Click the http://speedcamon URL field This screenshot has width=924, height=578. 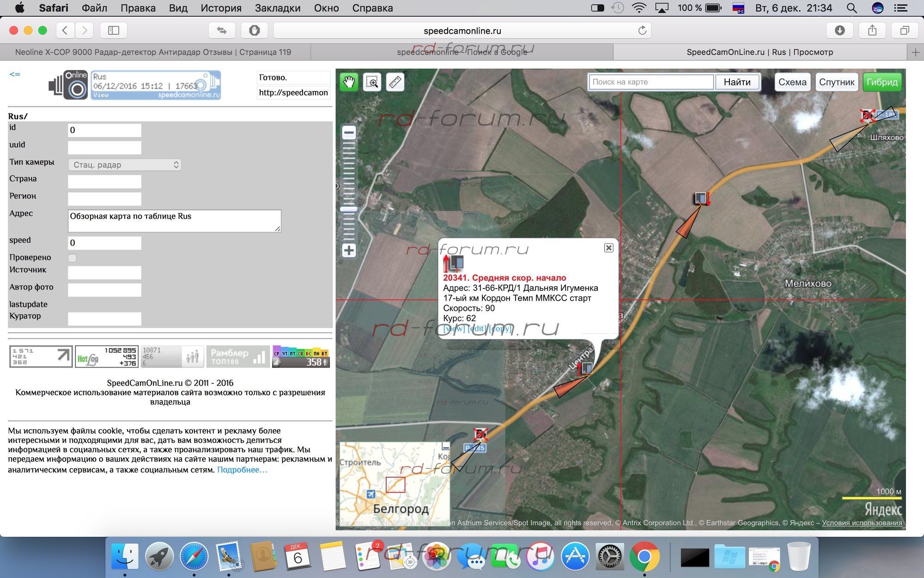pos(293,93)
